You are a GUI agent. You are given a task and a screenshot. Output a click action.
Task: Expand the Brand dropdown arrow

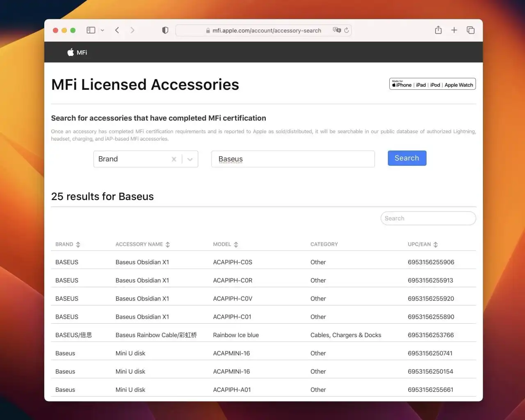[190, 159]
